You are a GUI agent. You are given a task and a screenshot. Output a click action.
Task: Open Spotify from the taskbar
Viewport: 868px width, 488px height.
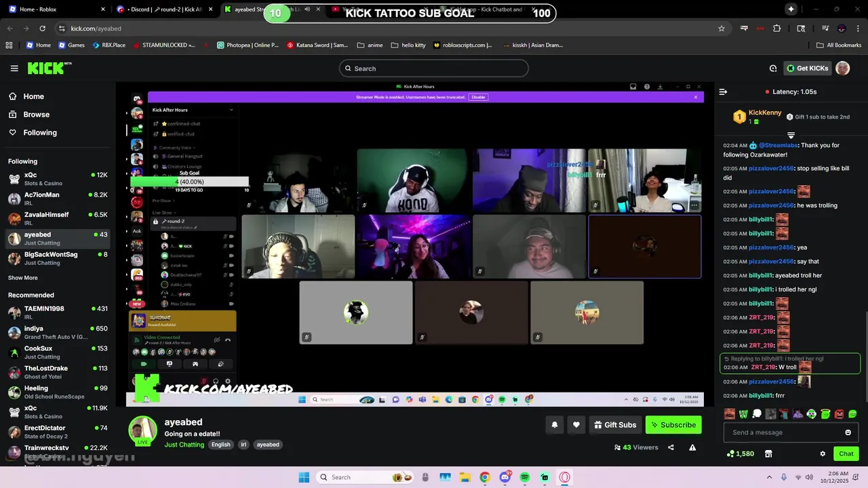pos(525,477)
